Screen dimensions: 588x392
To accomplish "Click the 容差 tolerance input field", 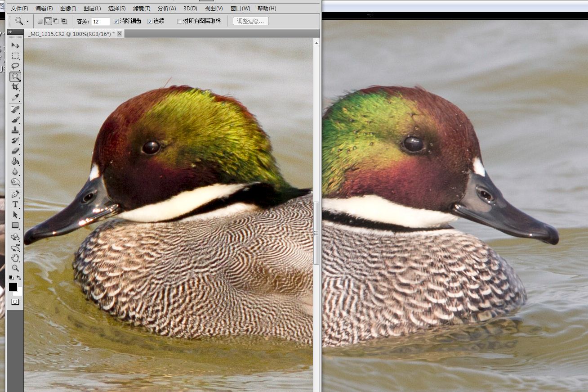I will pyautogui.click(x=101, y=21).
